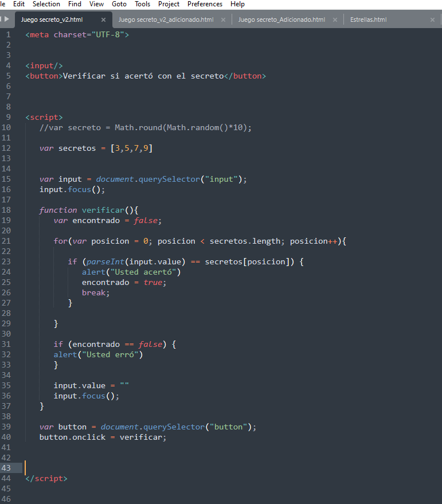Click the string "Usted acertó"
The height and width of the screenshot is (504, 442).
tap(143, 272)
